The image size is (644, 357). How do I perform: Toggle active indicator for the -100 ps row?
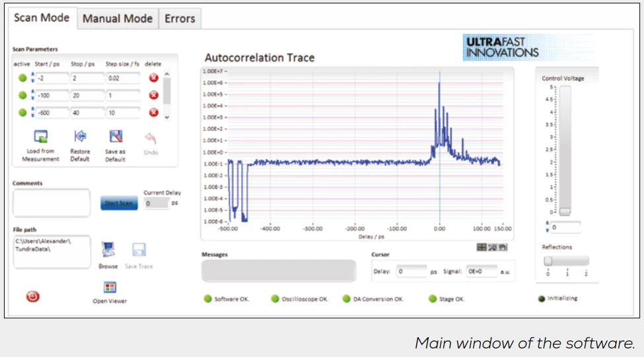pos(22,95)
